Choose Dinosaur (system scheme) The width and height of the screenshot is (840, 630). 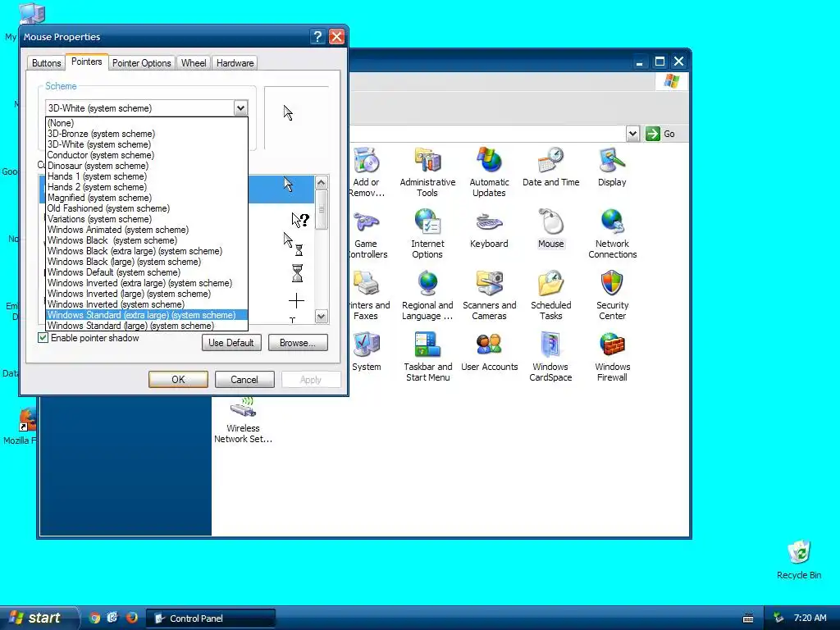click(x=146, y=166)
